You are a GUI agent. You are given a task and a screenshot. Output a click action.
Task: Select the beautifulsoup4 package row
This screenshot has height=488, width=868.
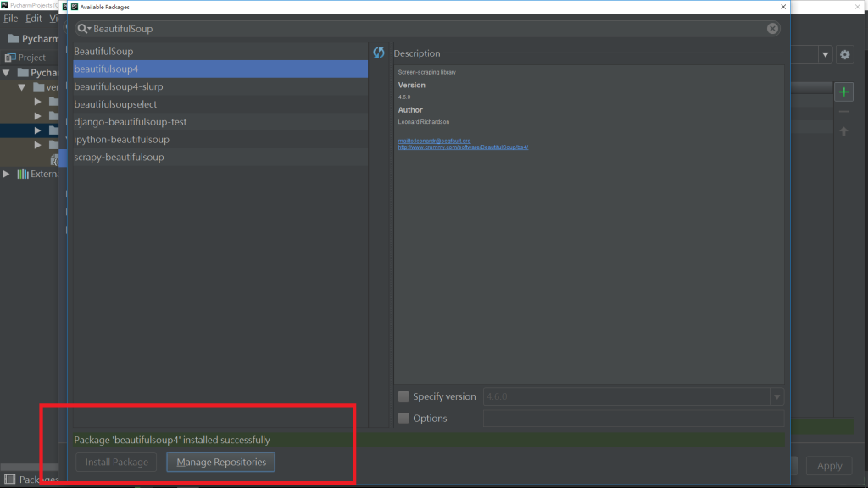[220, 69]
